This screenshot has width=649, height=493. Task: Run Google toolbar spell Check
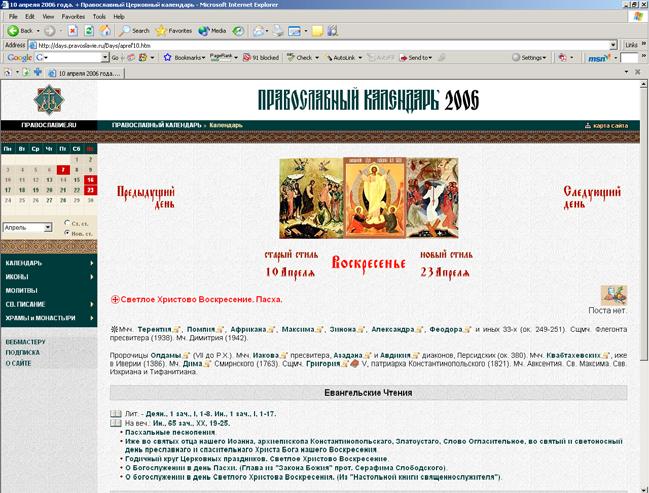300,58
